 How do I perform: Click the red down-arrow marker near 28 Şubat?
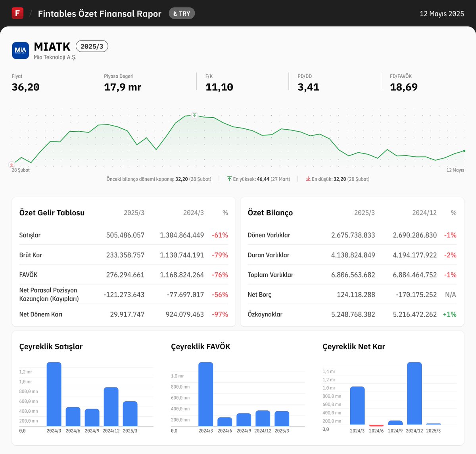[x=12, y=164]
